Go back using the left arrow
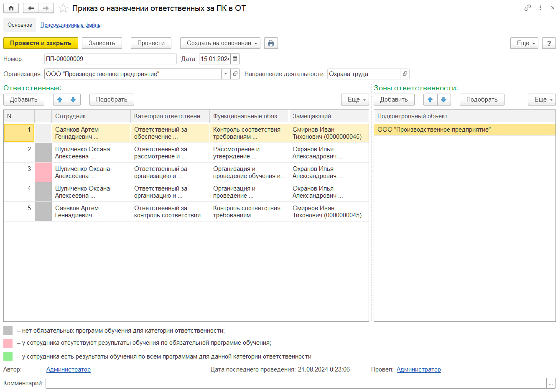 coord(31,8)
